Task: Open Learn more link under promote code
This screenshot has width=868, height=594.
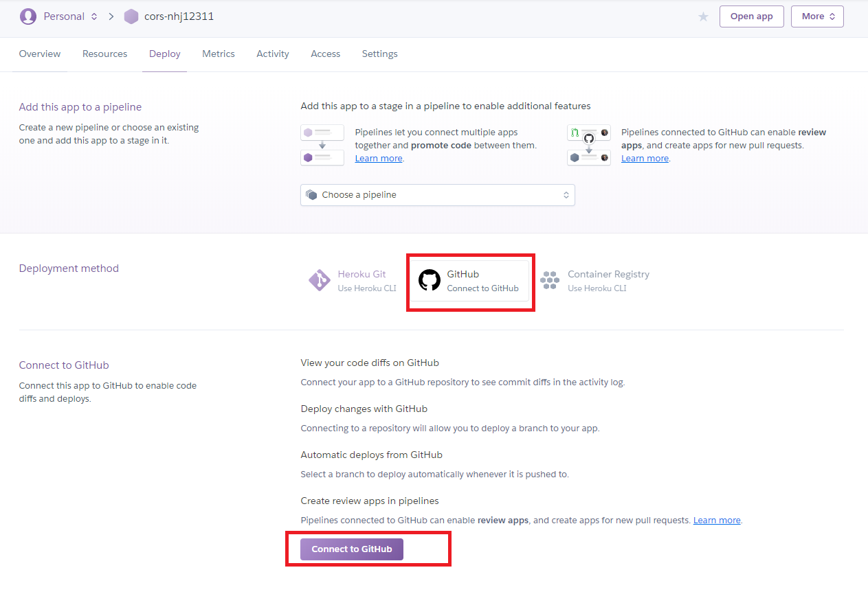Action: point(379,159)
